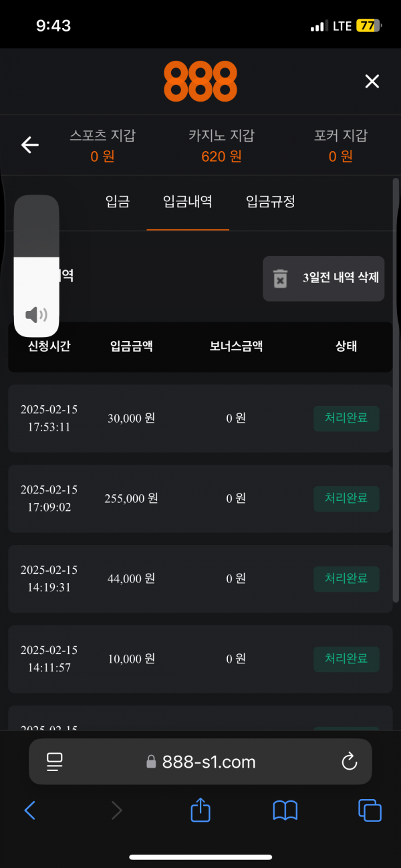Open the 입금규정 tab
Viewport: 401px width, 868px height.
[270, 201]
